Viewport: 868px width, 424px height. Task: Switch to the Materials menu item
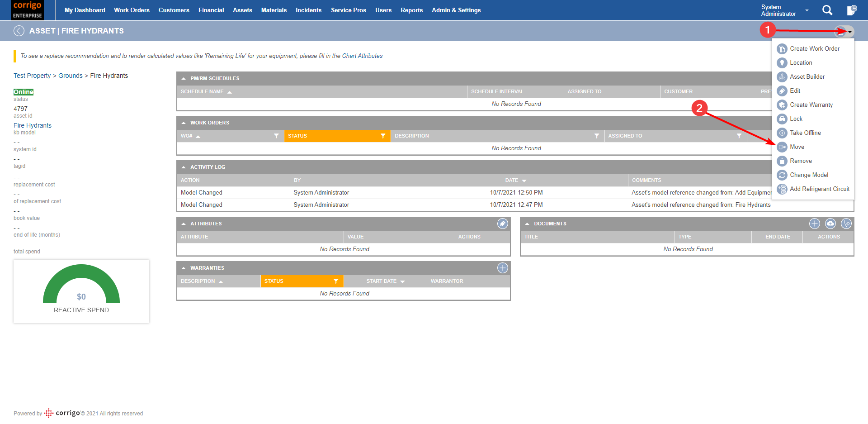pos(274,10)
